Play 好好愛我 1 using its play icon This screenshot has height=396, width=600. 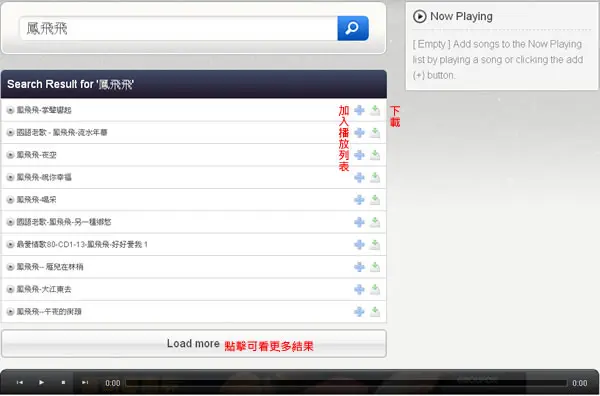10,244
